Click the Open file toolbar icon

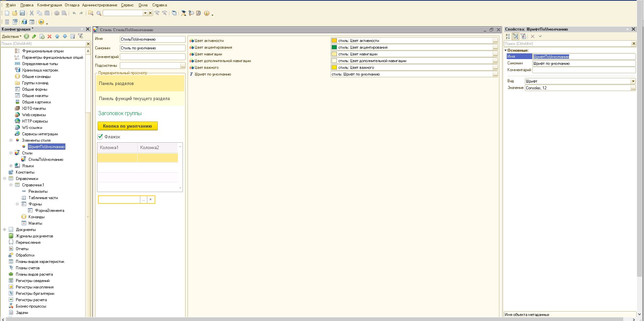(15, 13)
